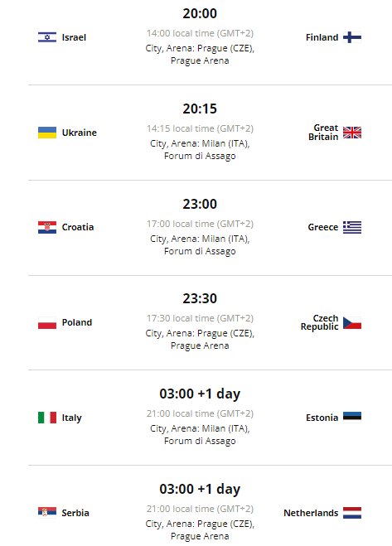The width and height of the screenshot is (392, 546).
Task: Click the 23:30 Poland match time
Action: (x=200, y=298)
